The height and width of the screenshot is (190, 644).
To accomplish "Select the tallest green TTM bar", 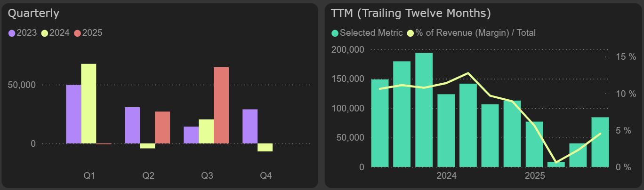I will point(424,110).
